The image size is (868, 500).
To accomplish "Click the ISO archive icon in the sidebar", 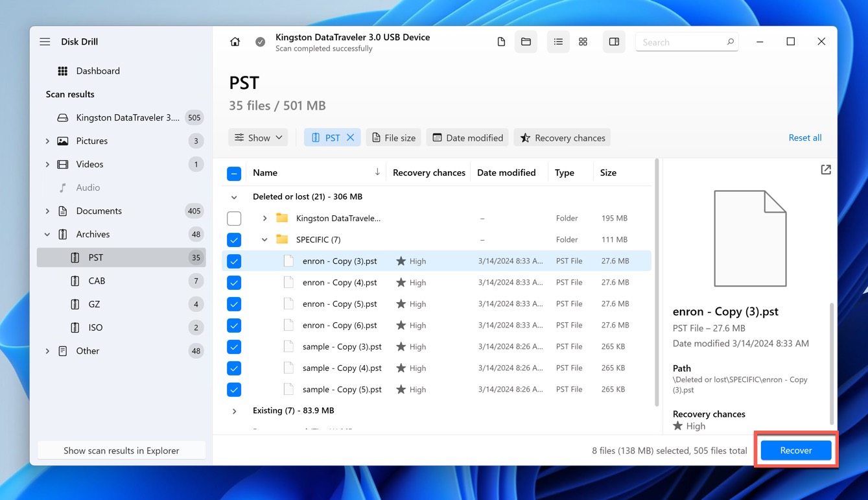I will point(75,327).
